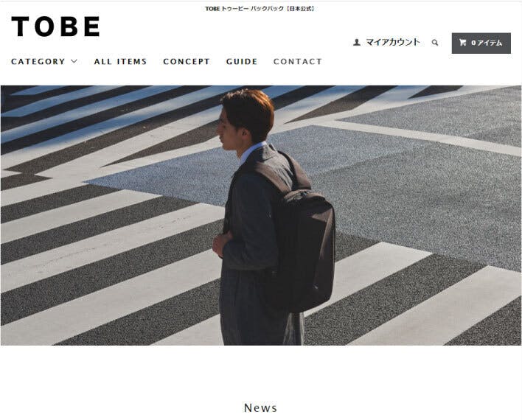The image size is (522, 420).
Task: Open the CATEGORY dropdown menu
Action: 44,62
